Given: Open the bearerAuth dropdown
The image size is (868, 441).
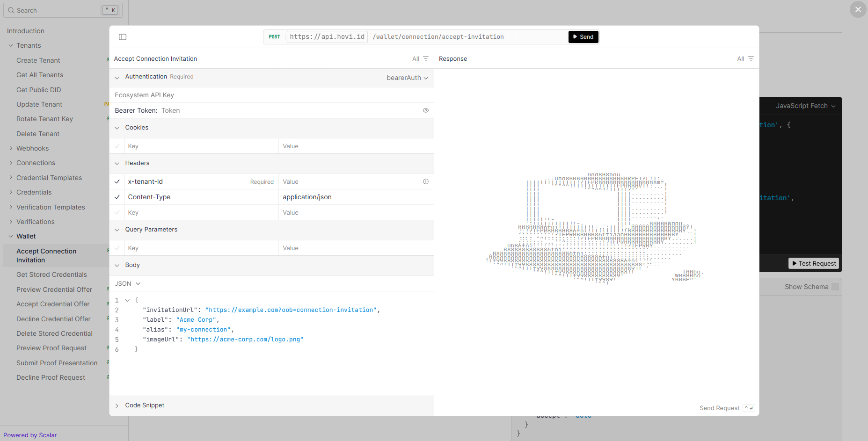Looking at the screenshot, I should (x=407, y=78).
